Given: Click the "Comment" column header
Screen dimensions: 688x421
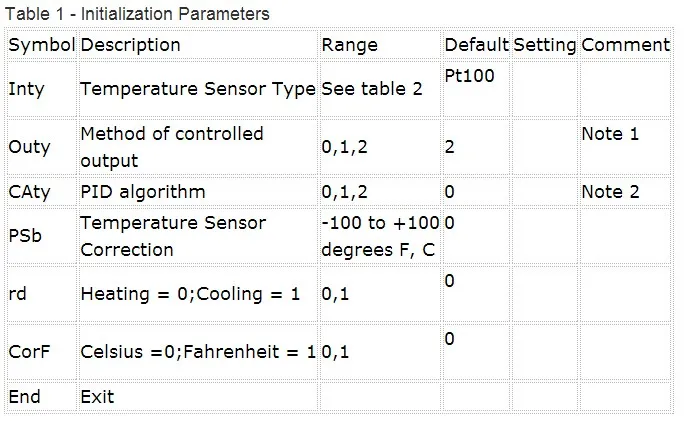Looking at the screenshot, I should 625,45.
